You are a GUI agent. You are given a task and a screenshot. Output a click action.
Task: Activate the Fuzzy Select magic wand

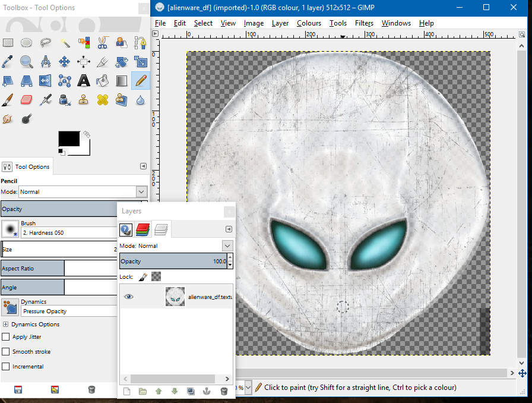[65, 42]
